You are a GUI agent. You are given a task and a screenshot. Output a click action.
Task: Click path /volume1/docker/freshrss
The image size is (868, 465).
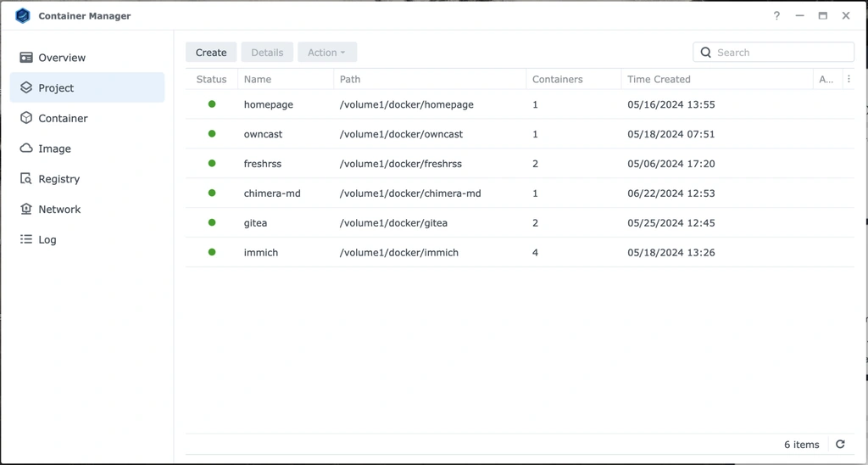400,164
